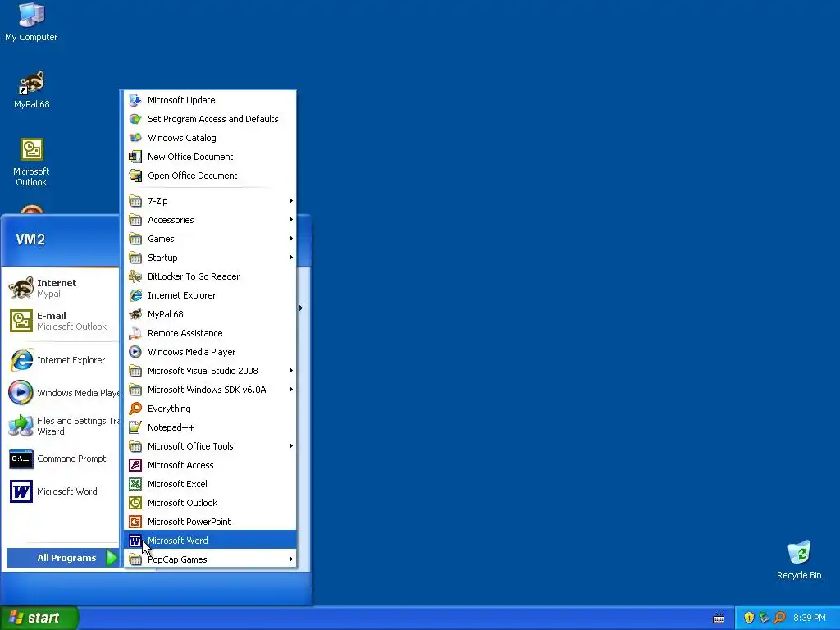Click the Set Program Access and Defaults icon
Viewport: 840px width, 630px height.
tap(135, 119)
